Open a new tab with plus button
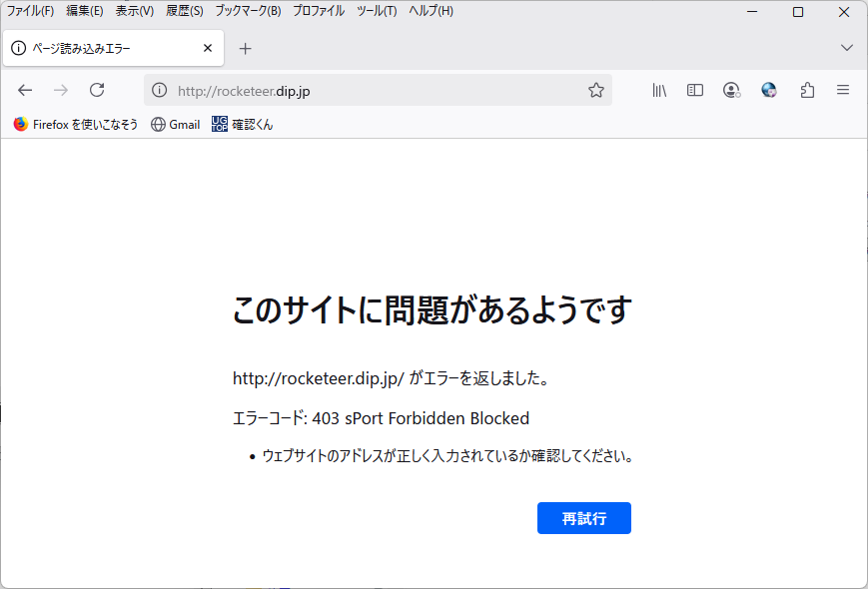868x589 pixels. (246, 49)
